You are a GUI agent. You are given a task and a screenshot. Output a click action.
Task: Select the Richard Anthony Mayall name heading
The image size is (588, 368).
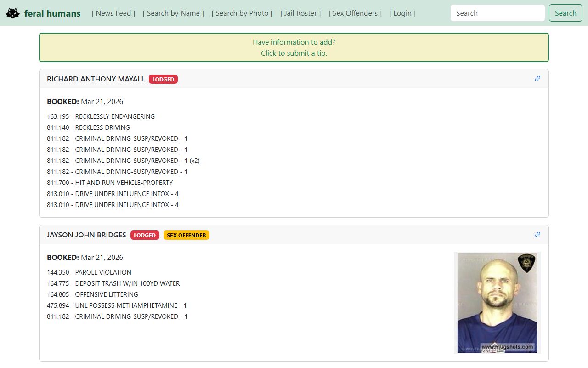(96, 79)
